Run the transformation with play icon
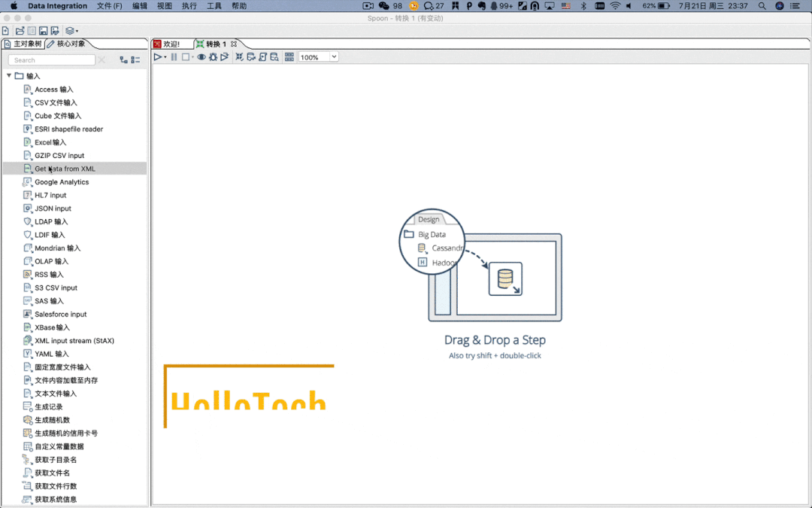Image resolution: width=812 pixels, height=508 pixels. tap(157, 57)
